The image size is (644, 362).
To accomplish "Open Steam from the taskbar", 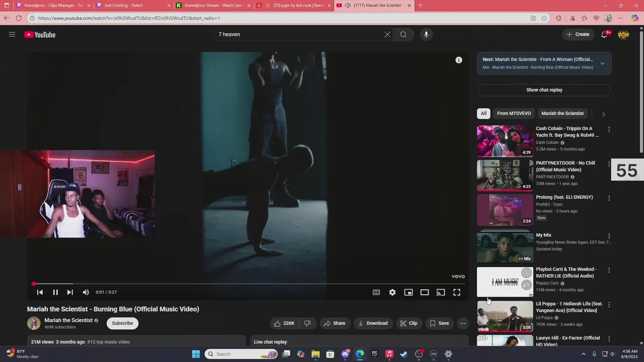I will pyautogui.click(x=404, y=354).
